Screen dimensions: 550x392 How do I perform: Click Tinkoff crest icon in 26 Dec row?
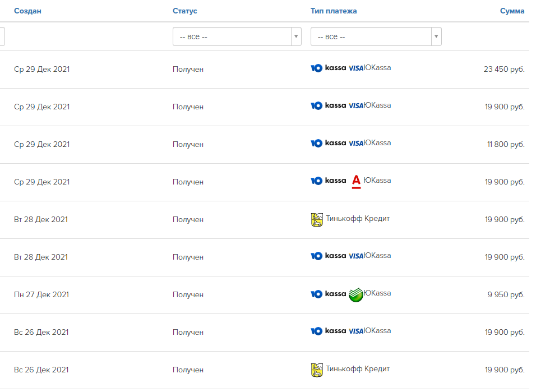tap(317, 370)
